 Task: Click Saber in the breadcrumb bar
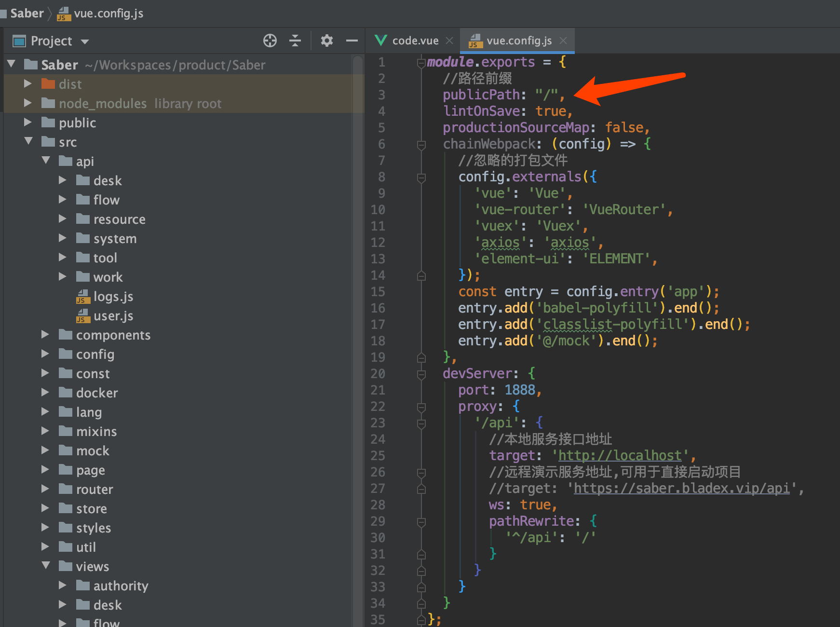(x=27, y=13)
